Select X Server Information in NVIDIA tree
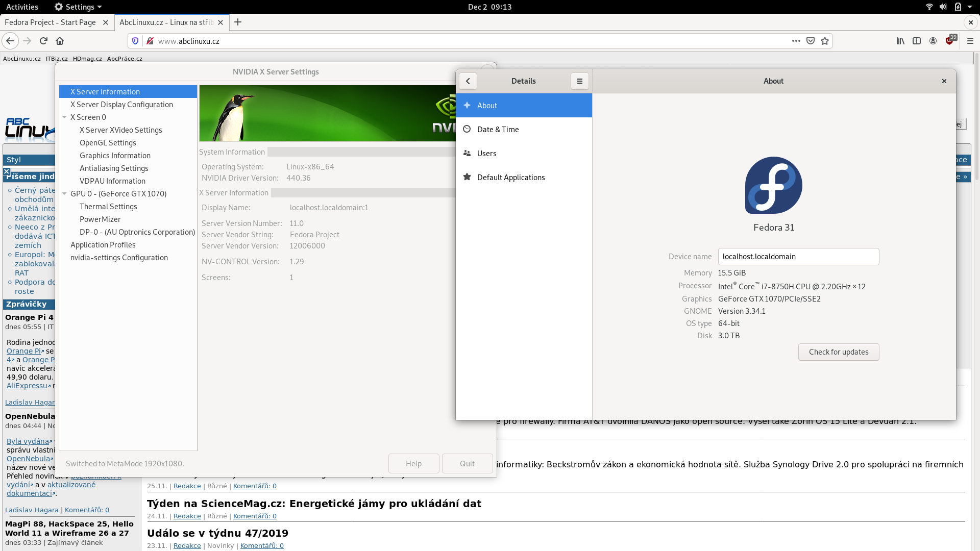Viewport: 980px width, 551px height. click(x=128, y=92)
